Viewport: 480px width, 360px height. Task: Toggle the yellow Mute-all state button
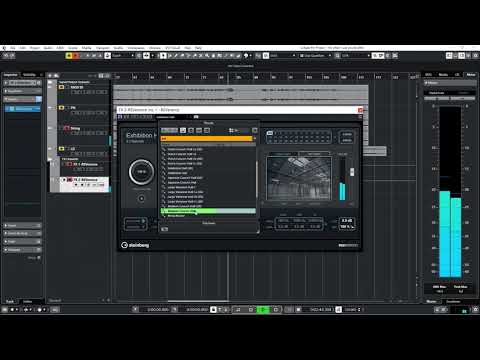point(69,56)
